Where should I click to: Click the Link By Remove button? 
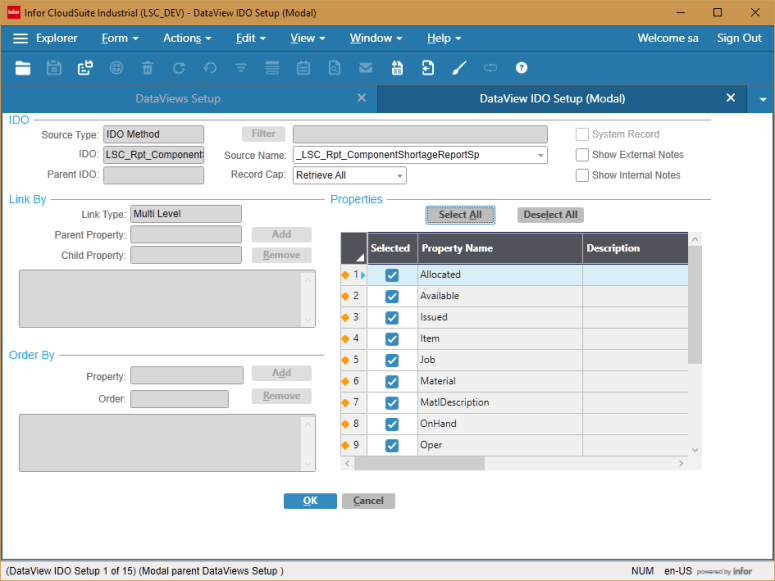point(281,255)
